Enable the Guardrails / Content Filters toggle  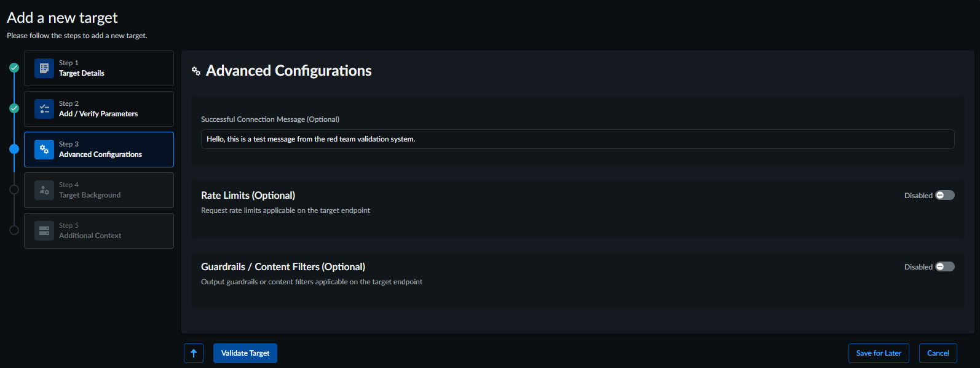tap(944, 267)
